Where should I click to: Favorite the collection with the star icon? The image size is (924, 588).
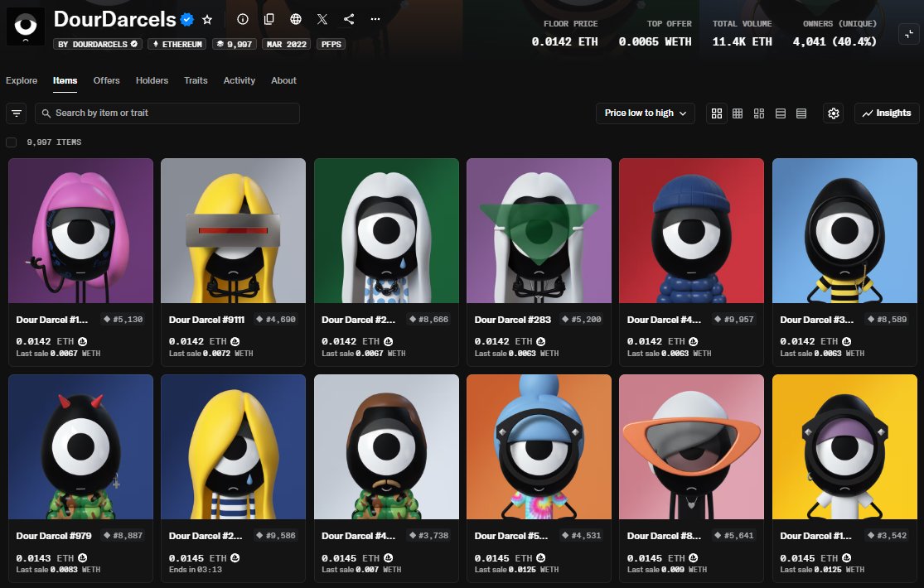pos(207,19)
